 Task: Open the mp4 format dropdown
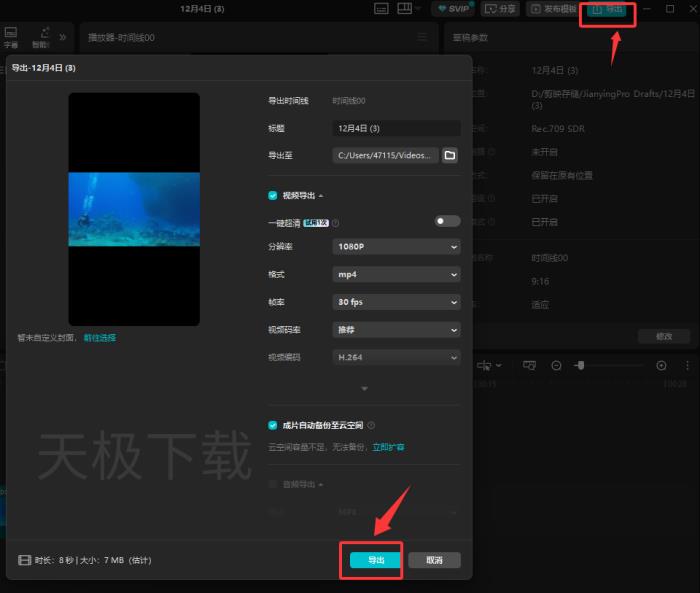click(x=396, y=273)
